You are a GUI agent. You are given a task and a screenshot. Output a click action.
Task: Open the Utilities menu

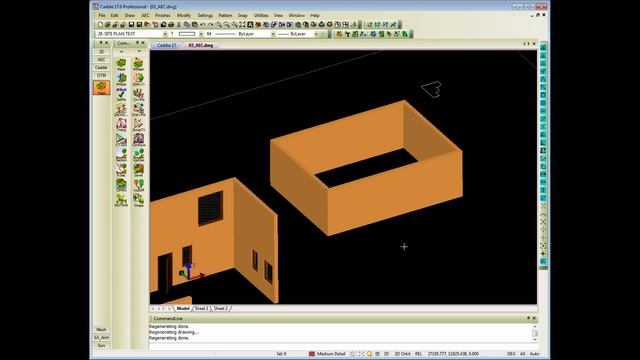pyautogui.click(x=261, y=16)
